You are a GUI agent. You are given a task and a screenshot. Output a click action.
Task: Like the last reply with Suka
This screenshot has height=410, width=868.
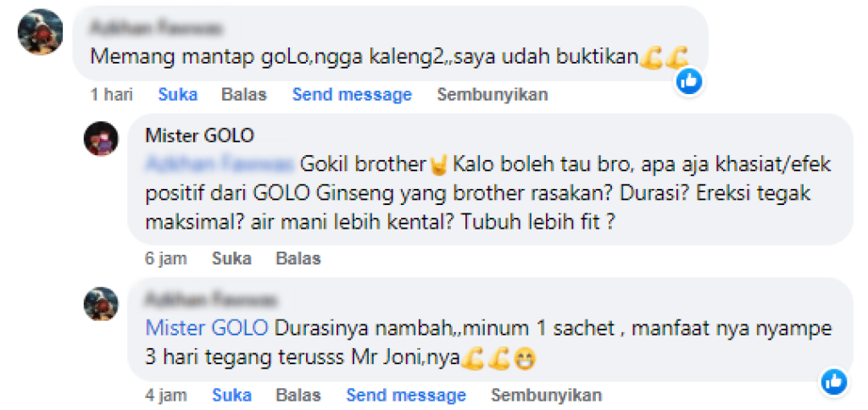point(232,395)
